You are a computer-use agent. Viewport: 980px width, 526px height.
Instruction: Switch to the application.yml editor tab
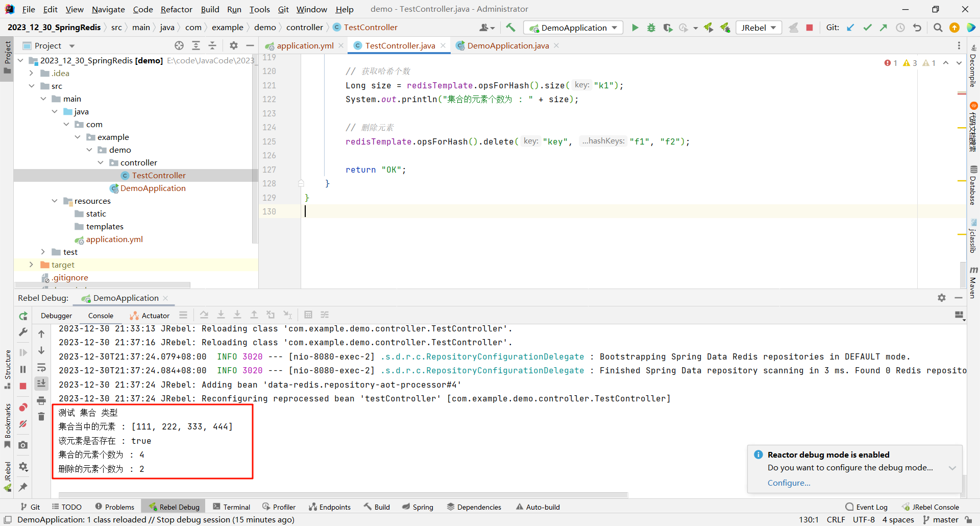(x=305, y=45)
